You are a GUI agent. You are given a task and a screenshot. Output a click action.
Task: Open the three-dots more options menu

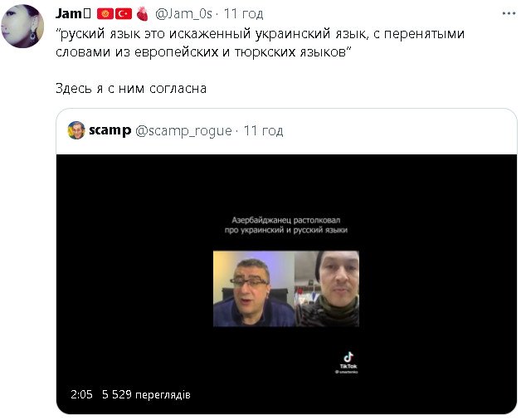(509, 14)
